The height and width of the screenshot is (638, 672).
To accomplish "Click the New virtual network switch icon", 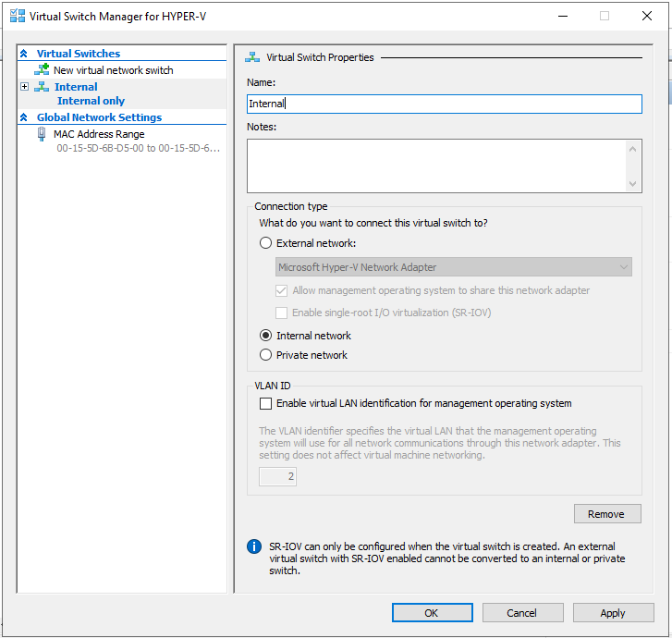I will click(42, 69).
